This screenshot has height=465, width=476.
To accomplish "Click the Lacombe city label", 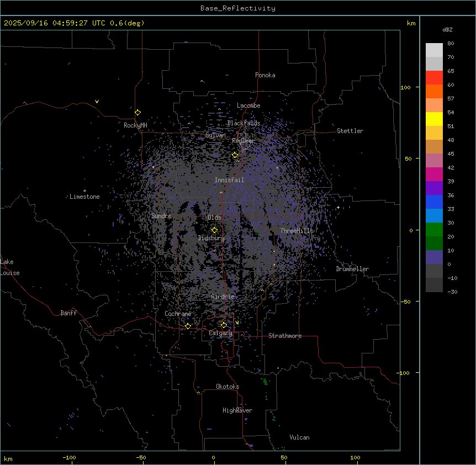I will pyautogui.click(x=248, y=105).
